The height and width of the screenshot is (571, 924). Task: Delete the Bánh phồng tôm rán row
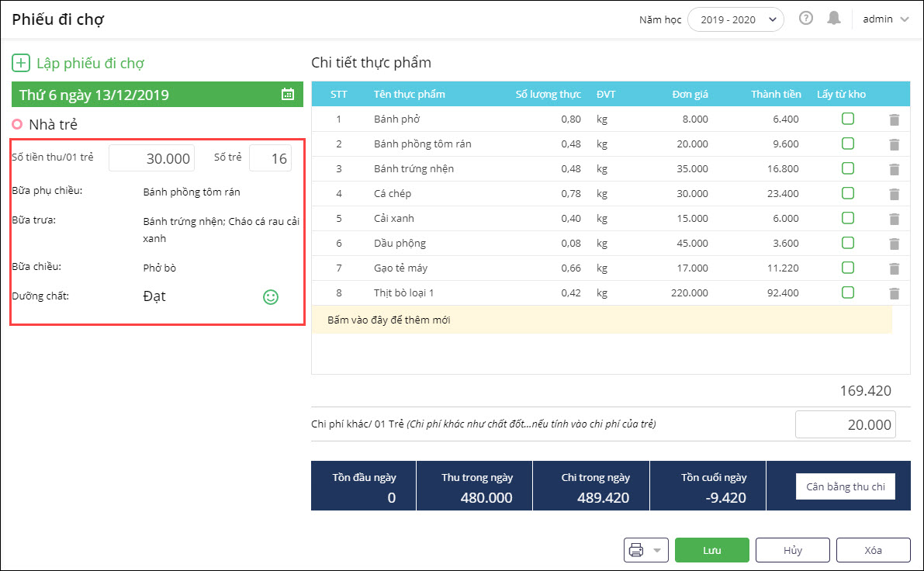[x=894, y=144]
